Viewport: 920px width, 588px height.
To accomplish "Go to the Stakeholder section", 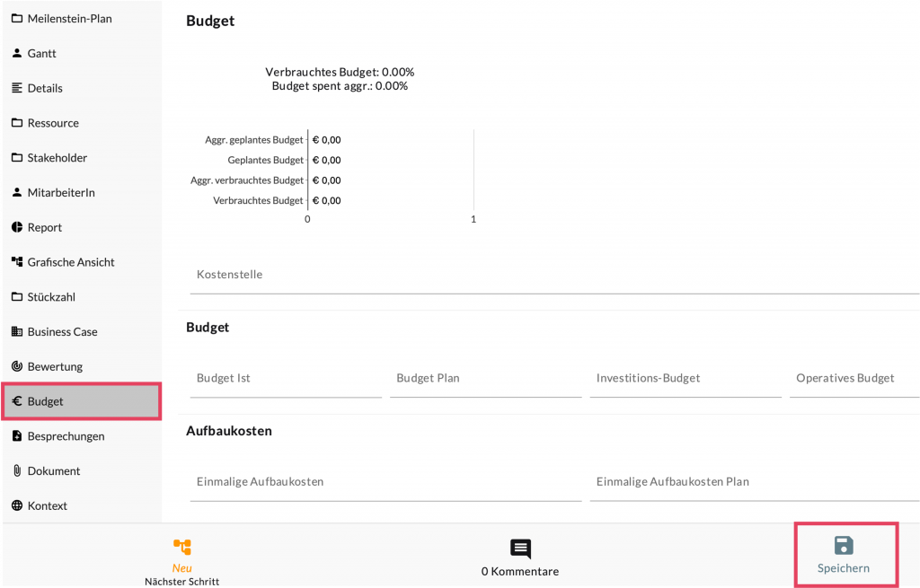I will [57, 158].
